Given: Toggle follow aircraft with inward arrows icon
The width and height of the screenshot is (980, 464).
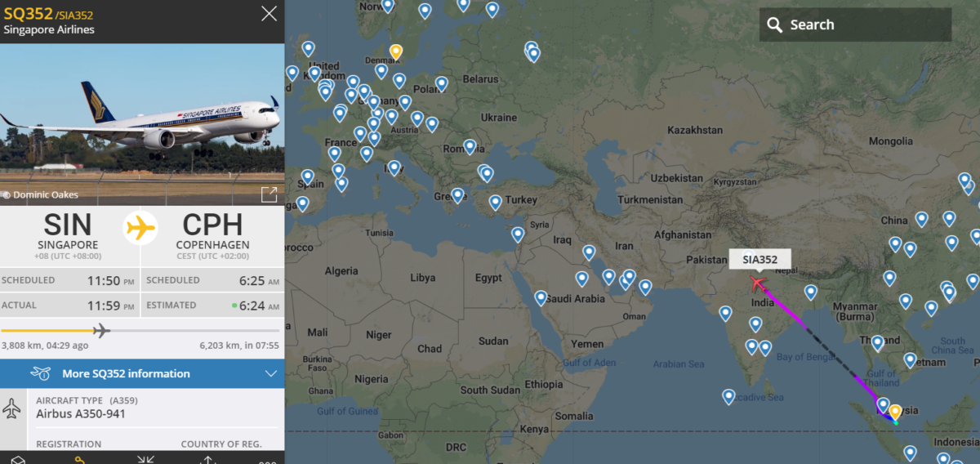Looking at the screenshot, I should pyautogui.click(x=145, y=460).
